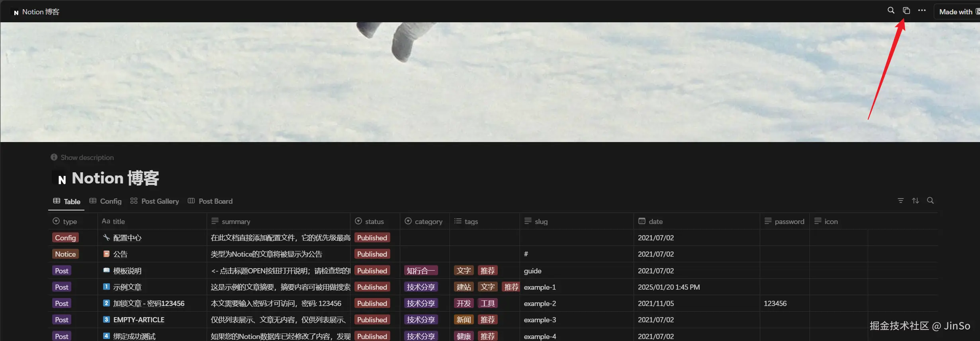Click the orange page icon next to 公告
This screenshot has height=341, width=980.
[106, 253]
